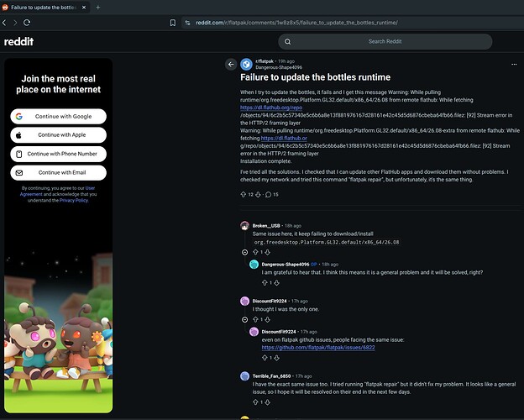Upvote the main post
The height and width of the screenshot is (420, 524).
pyautogui.click(x=244, y=194)
